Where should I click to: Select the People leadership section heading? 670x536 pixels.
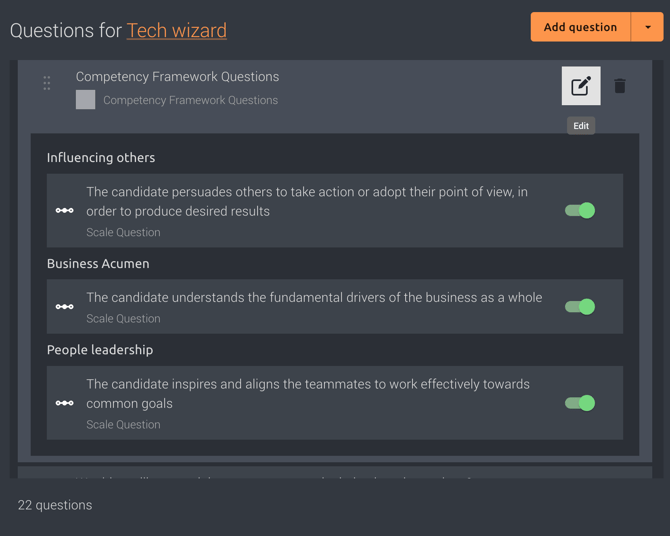point(100,350)
